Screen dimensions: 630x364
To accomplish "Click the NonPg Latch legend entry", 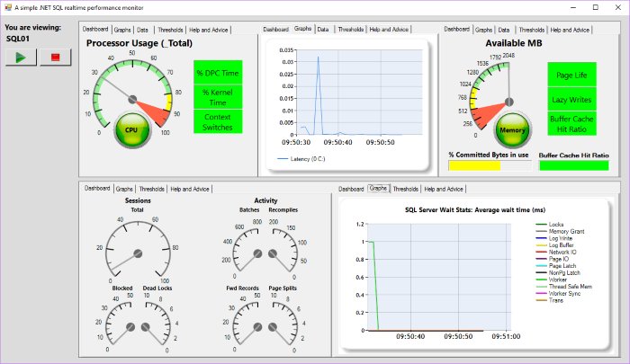I will (558, 272).
